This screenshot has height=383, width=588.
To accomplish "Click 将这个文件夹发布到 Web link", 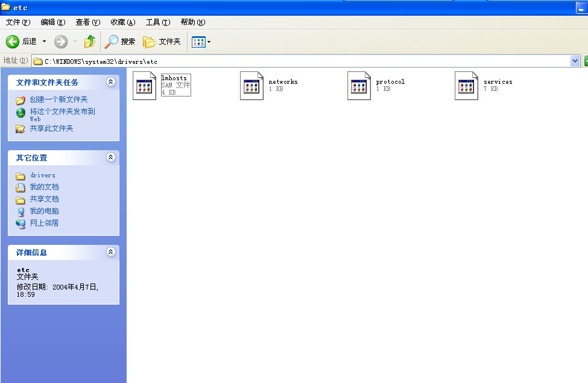I will (62, 115).
